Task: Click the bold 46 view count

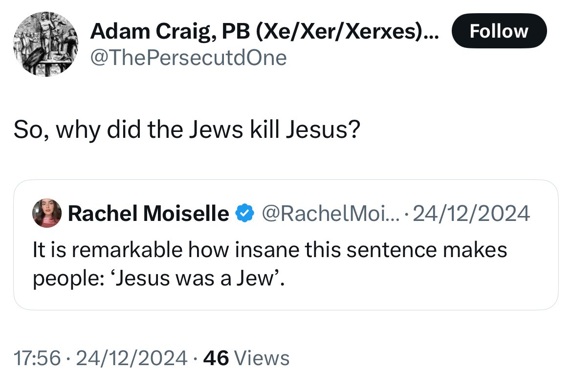Action: pyautogui.click(x=216, y=358)
